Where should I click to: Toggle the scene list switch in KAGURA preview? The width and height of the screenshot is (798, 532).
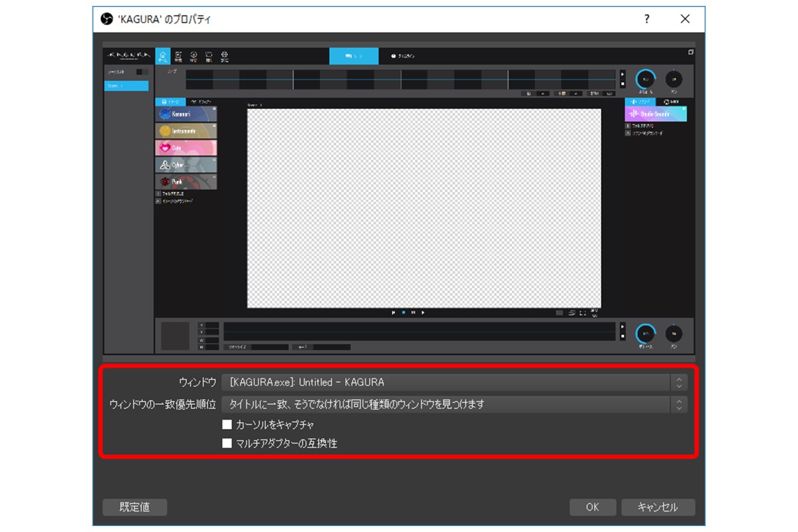pyautogui.click(x=142, y=71)
